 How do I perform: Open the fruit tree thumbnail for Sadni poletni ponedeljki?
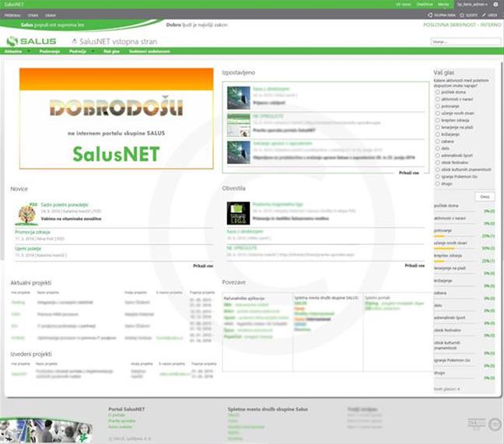(x=26, y=215)
